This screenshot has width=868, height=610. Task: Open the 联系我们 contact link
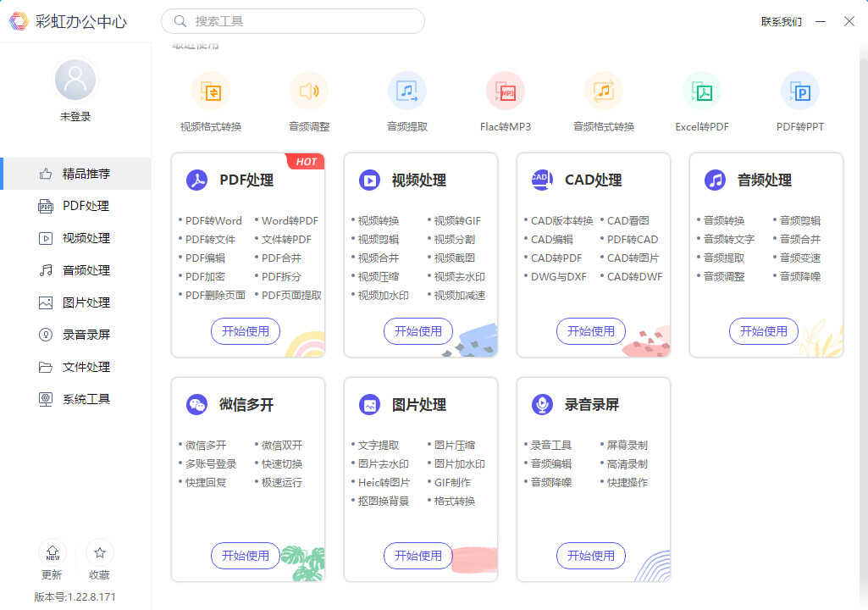[x=781, y=22]
